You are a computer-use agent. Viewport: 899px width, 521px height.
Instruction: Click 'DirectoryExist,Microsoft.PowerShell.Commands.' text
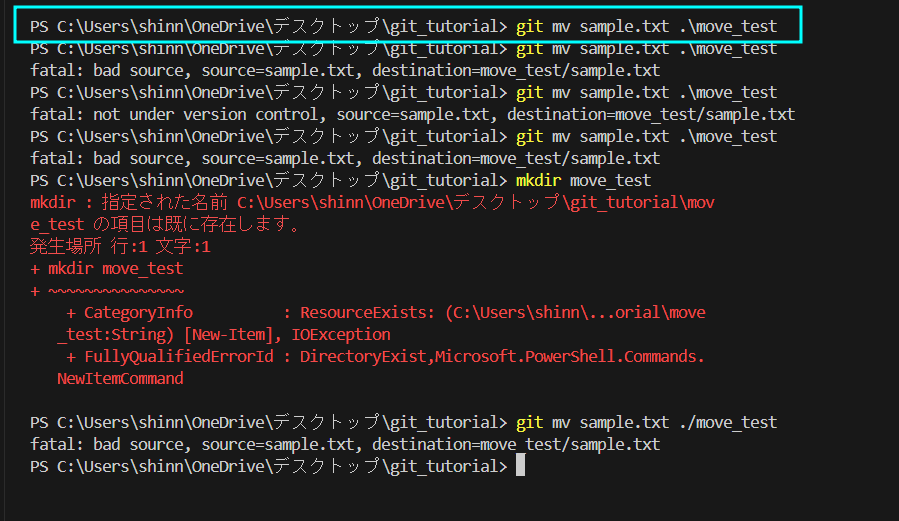coord(502,356)
